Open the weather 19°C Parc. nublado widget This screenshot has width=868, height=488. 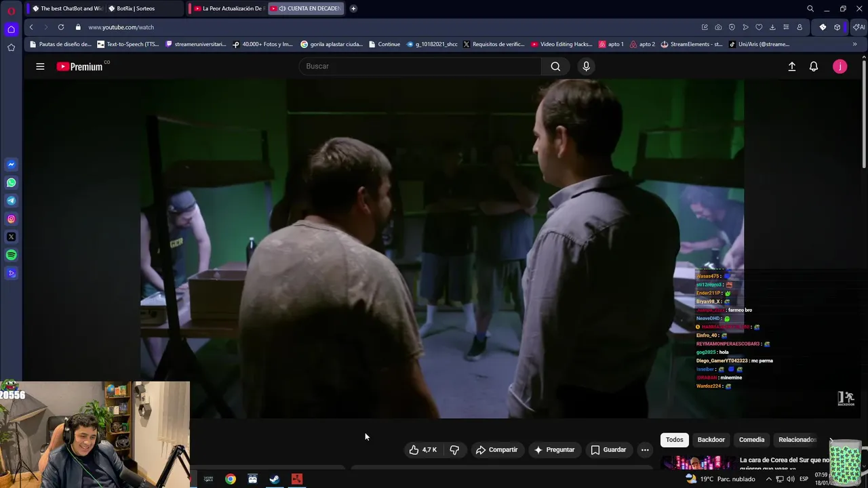point(720,479)
